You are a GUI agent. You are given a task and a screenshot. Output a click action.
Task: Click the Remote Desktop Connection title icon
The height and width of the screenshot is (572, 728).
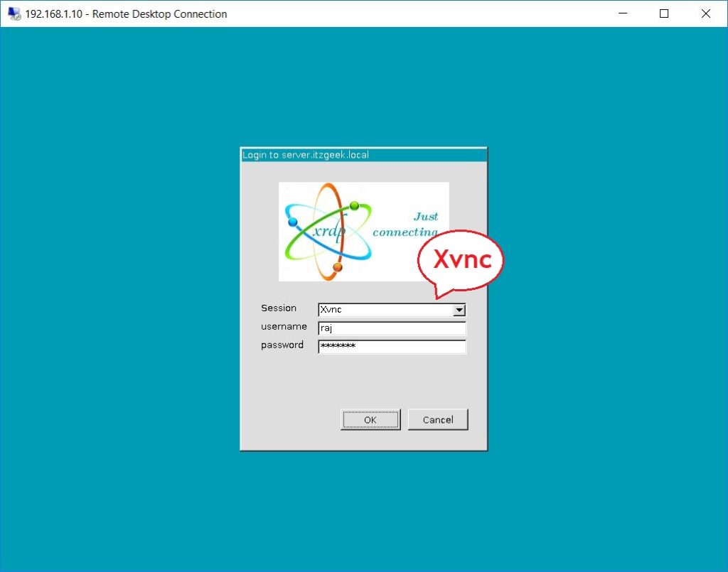14,14
